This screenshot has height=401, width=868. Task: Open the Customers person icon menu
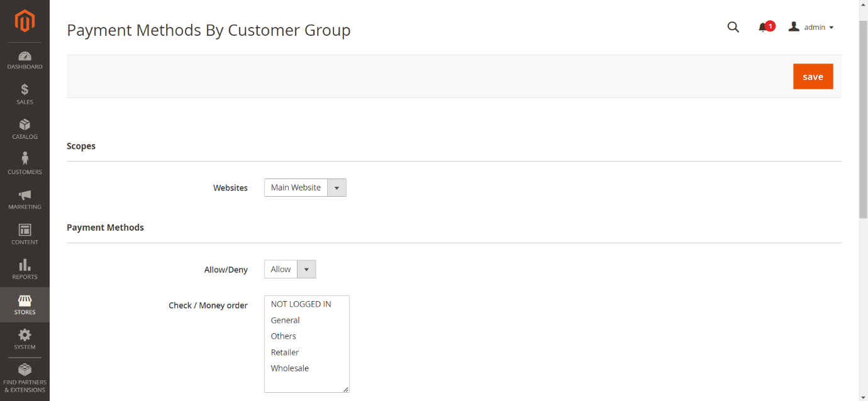pyautogui.click(x=25, y=164)
